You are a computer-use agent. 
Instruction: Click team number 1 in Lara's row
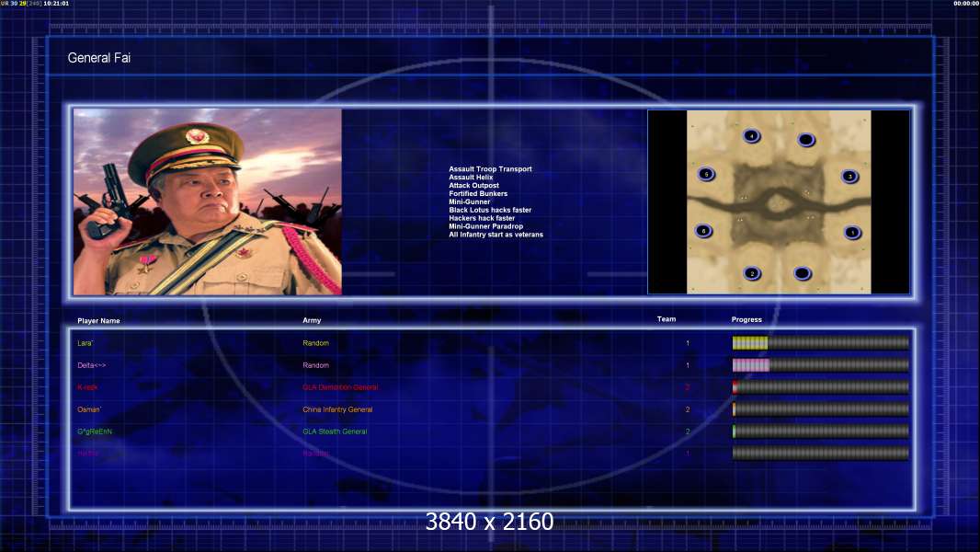(x=688, y=343)
